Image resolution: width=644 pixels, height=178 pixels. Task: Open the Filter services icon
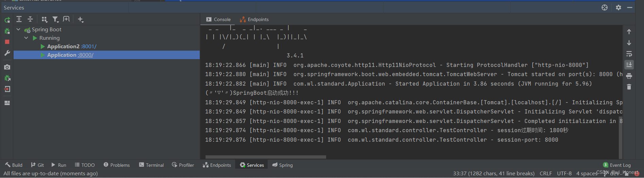[x=55, y=19]
